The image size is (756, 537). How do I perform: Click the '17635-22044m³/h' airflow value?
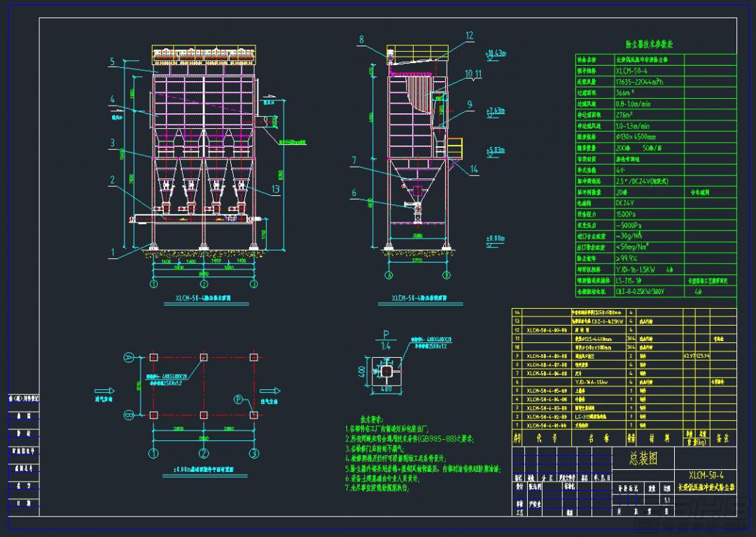click(x=639, y=82)
